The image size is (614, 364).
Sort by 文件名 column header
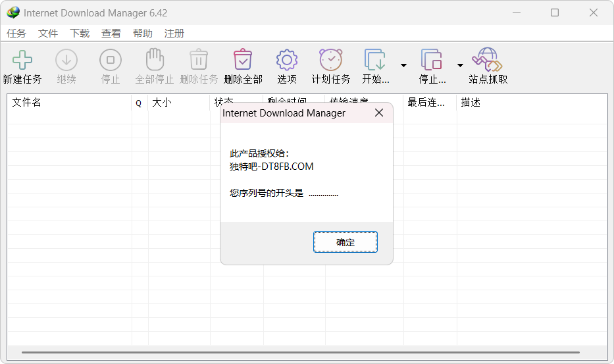click(x=69, y=102)
